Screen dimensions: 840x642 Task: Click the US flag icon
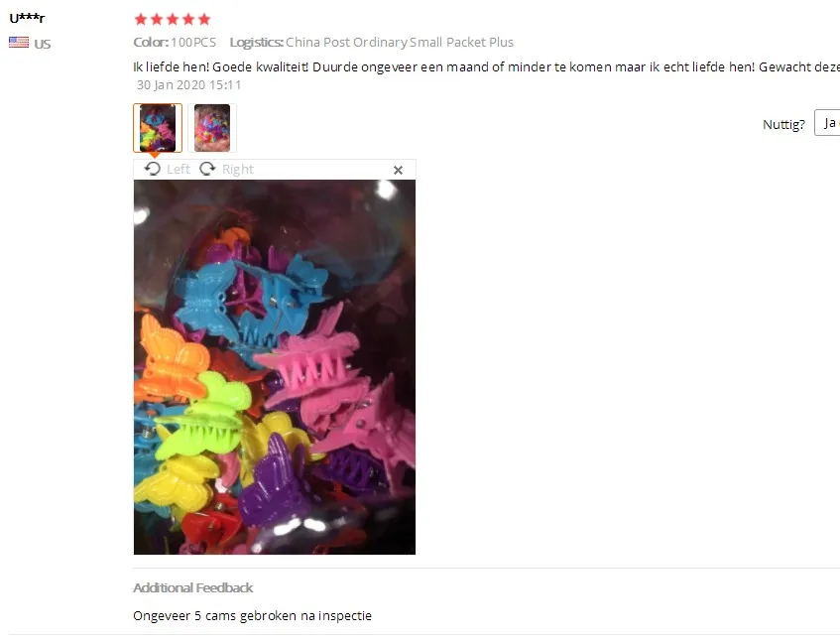pyautogui.click(x=19, y=43)
